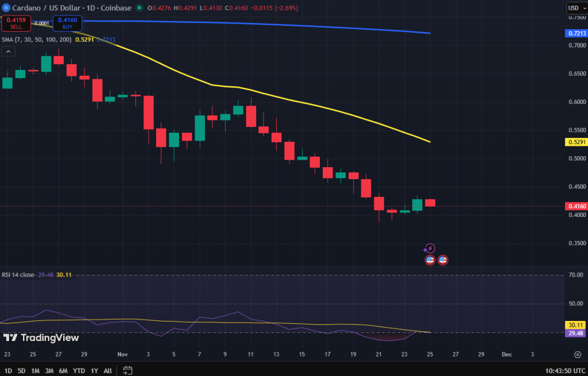Click the US flag icon under the lightning
This screenshot has width=588, height=376.
[x=430, y=260]
